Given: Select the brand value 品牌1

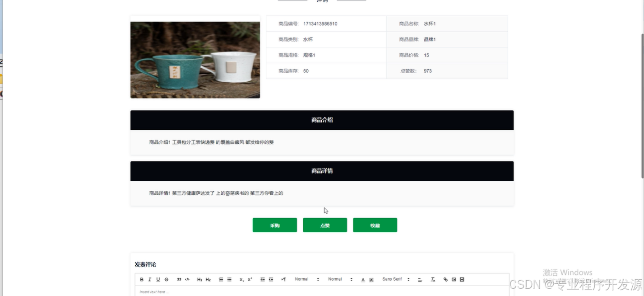Looking at the screenshot, I should tap(430, 40).
